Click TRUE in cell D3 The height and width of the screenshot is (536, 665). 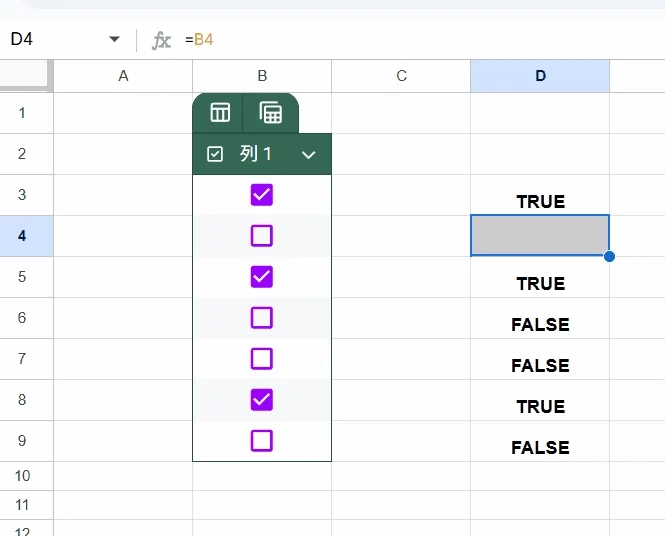[x=540, y=202]
